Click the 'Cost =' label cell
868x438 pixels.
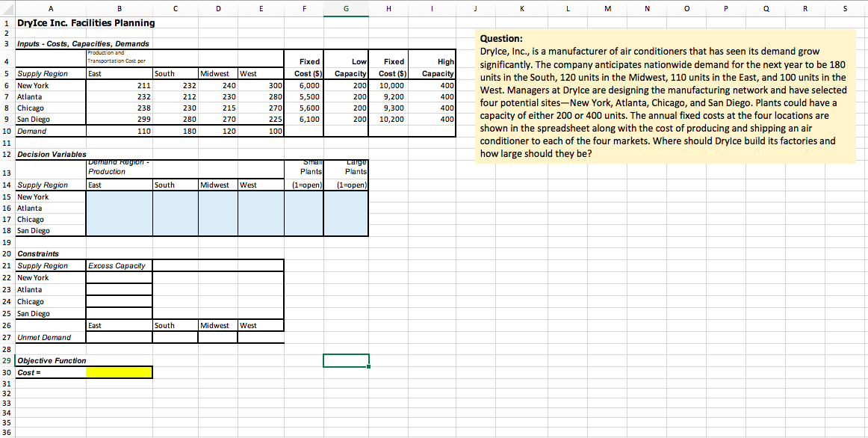click(x=51, y=372)
